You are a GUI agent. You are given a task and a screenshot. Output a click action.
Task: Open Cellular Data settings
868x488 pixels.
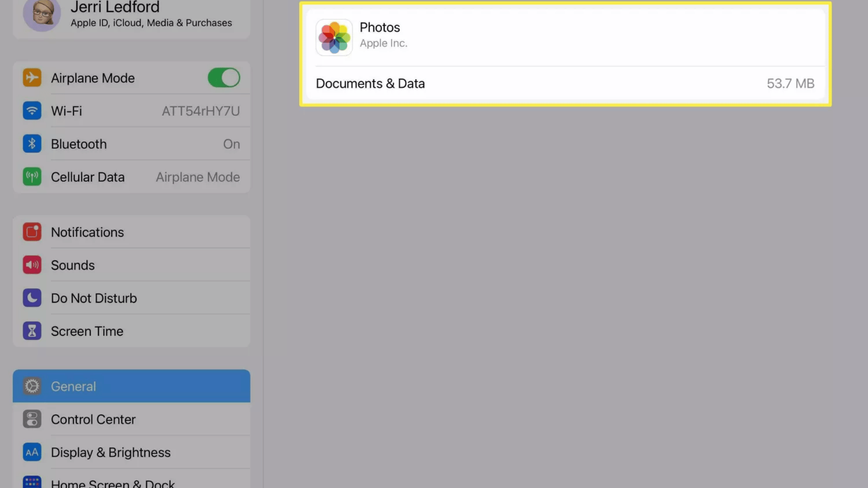132,177
